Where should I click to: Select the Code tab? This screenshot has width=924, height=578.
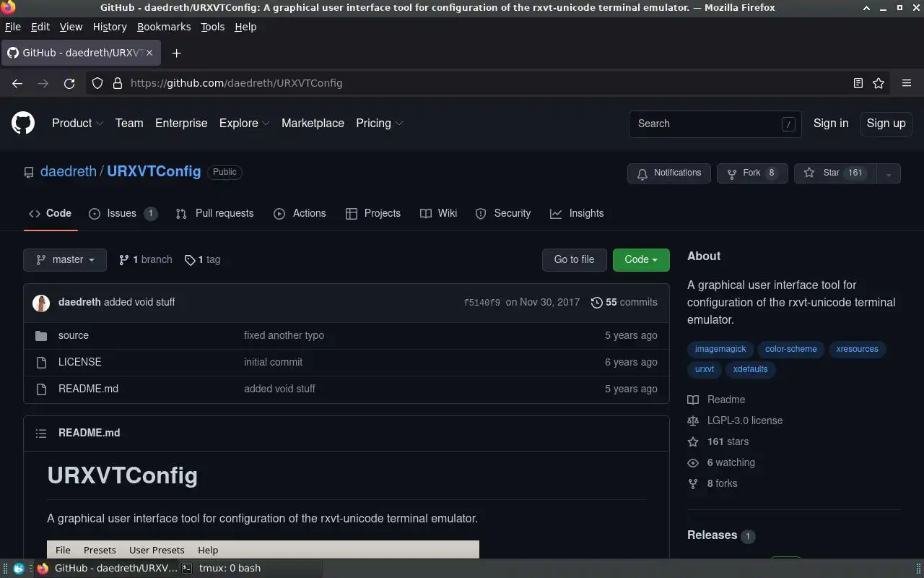pos(50,213)
